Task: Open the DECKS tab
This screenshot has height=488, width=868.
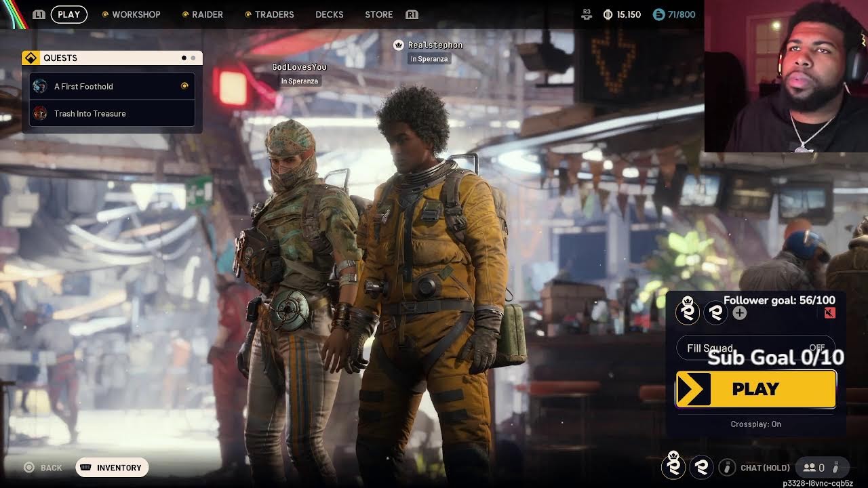Action: (330, 14)
